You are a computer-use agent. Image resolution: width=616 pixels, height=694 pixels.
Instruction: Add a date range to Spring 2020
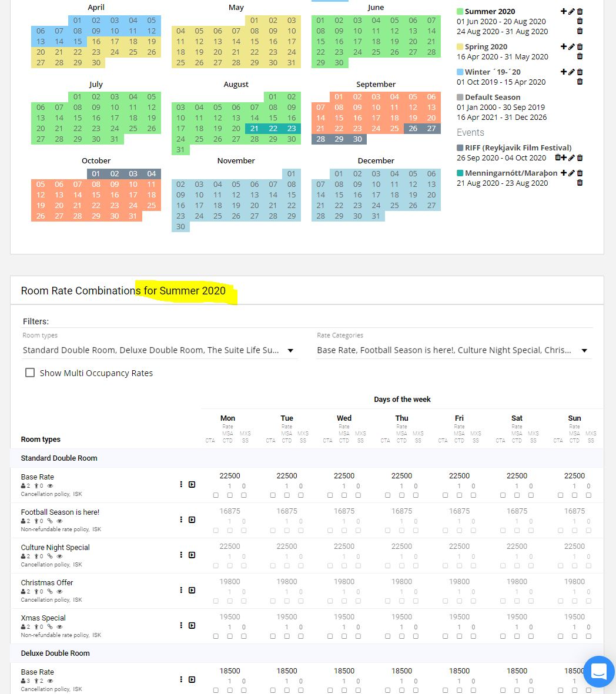click(563, 46)
